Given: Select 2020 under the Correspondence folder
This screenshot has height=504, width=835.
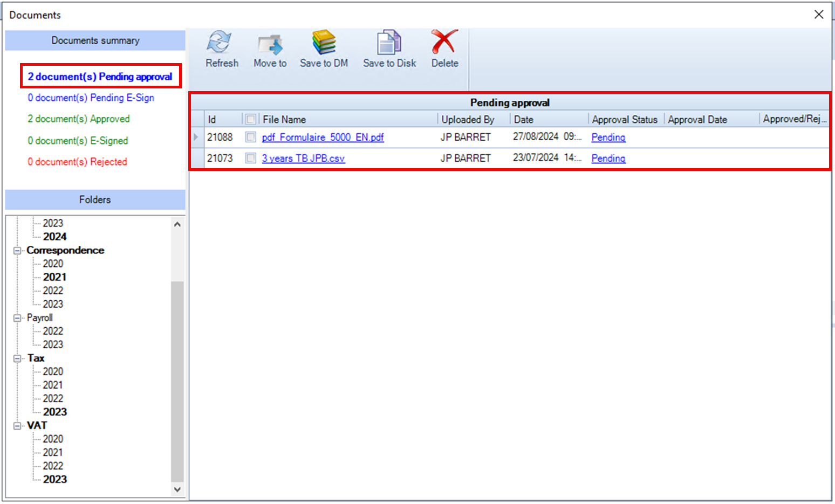Looking at the screenshot, I should point(53,264).
